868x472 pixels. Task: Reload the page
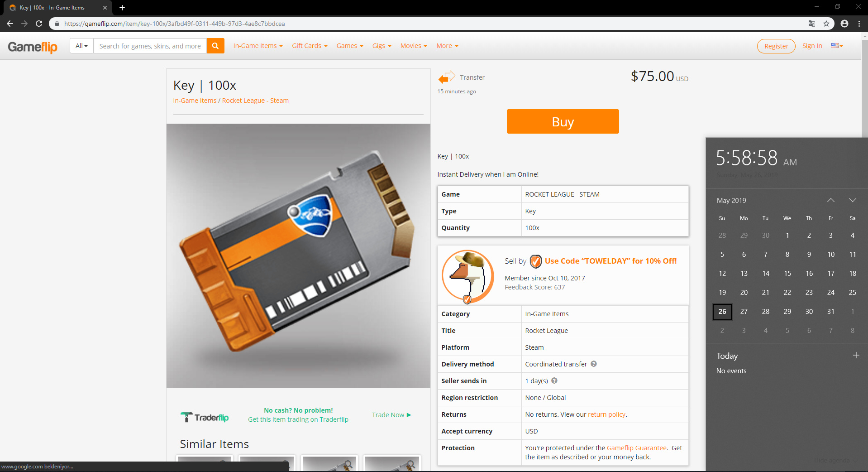tap(39, 24)
